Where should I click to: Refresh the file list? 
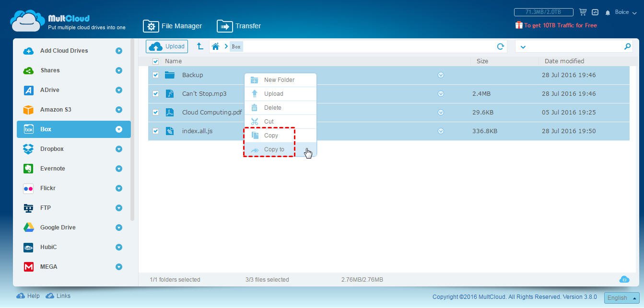click(500, 46)
